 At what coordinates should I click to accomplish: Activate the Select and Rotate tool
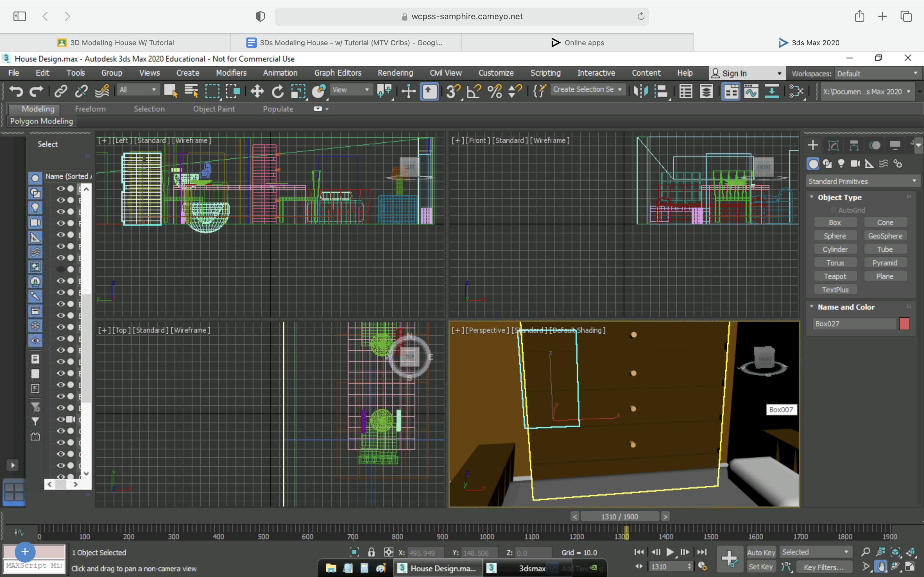(x=278, y=91)
